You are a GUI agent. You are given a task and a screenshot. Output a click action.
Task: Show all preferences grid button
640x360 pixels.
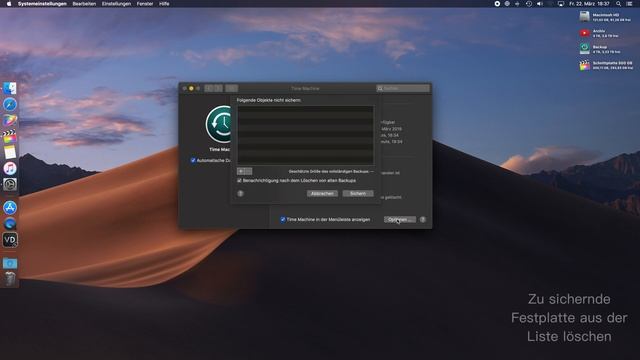(231, 88)
